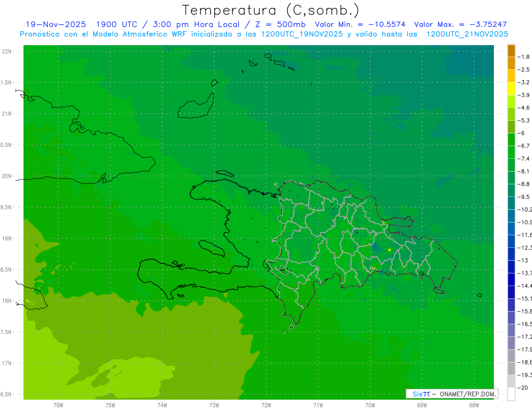Click the "18N" latitude axis label
The image size is (532, 411).
click(x=8, y=301)
